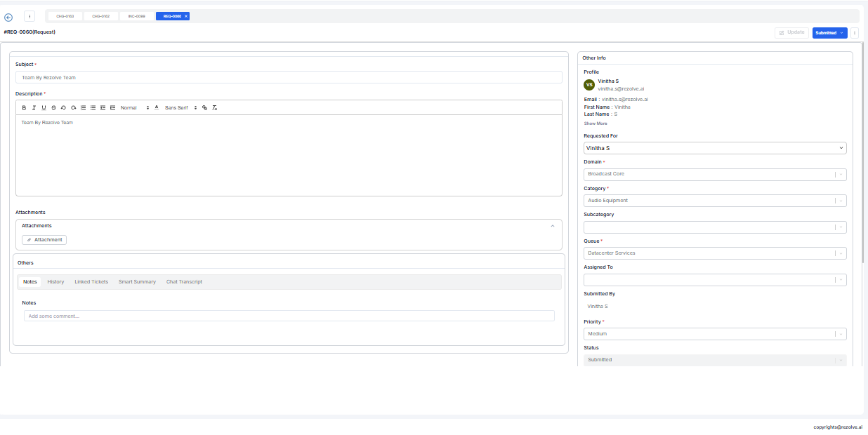Click the #REQ-0060(Request) heading text
Viewport: 868px width, 435px height.
point(29,32)
